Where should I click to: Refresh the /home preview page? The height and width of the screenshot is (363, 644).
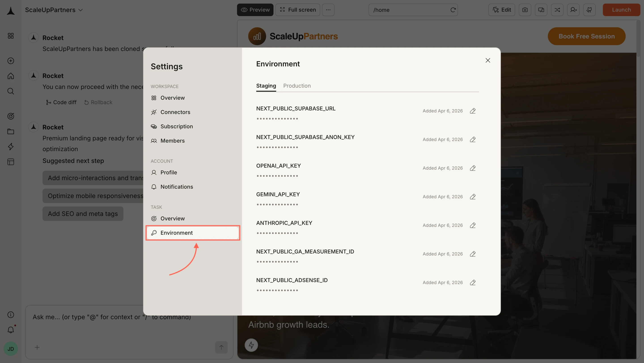tap(453, 10)
